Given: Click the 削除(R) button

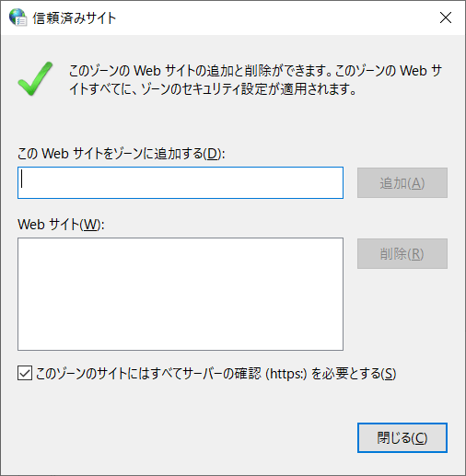Looking at the screenshot, I should pyautogui.click(x=402, y=254).
